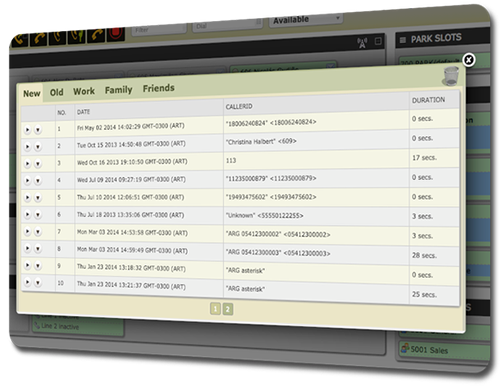Image resolution: width=500 pixels, height=391 pixels.
Task: Click the down-arrow icon in row 5
Action: click(x=38, y=198)
